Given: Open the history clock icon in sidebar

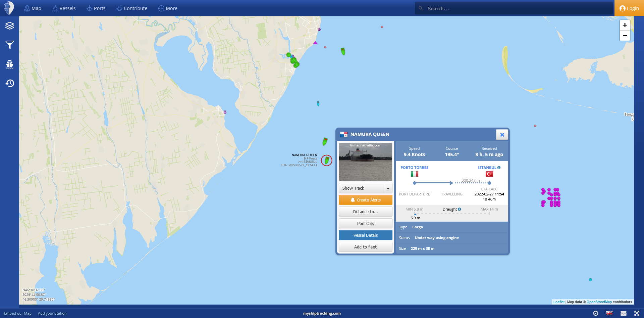Looking at the screenshot, I should tap(10, 83).
